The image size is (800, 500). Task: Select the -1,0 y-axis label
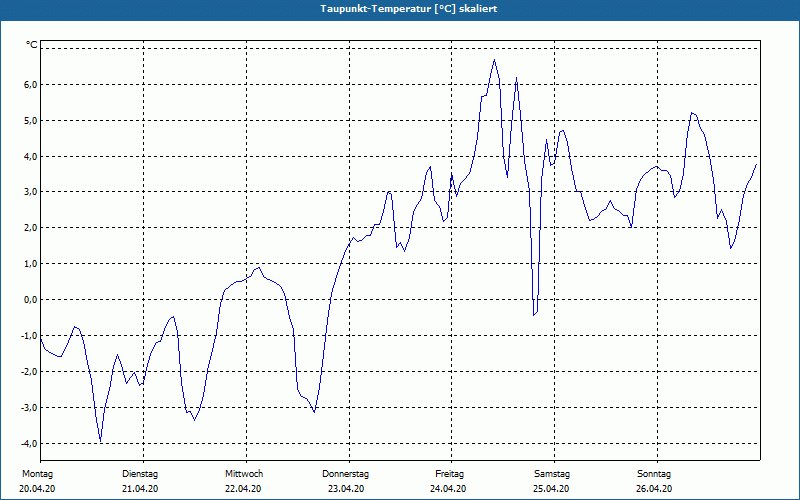pyautogui.click(x=30, y=336)
